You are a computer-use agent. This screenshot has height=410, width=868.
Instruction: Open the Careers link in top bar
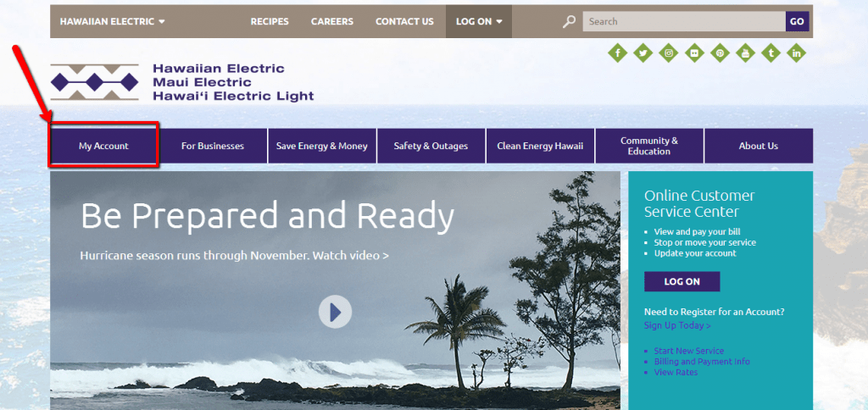point(332,21)
